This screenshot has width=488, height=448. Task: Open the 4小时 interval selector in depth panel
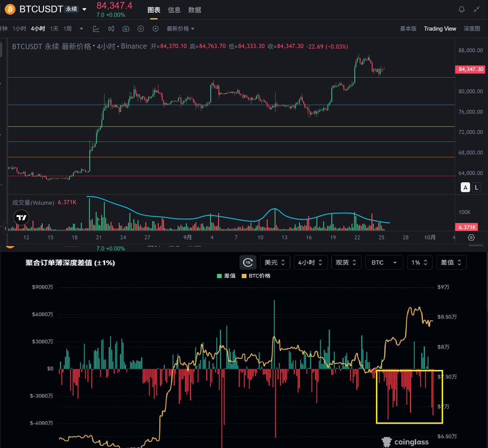tap(311, 263)
